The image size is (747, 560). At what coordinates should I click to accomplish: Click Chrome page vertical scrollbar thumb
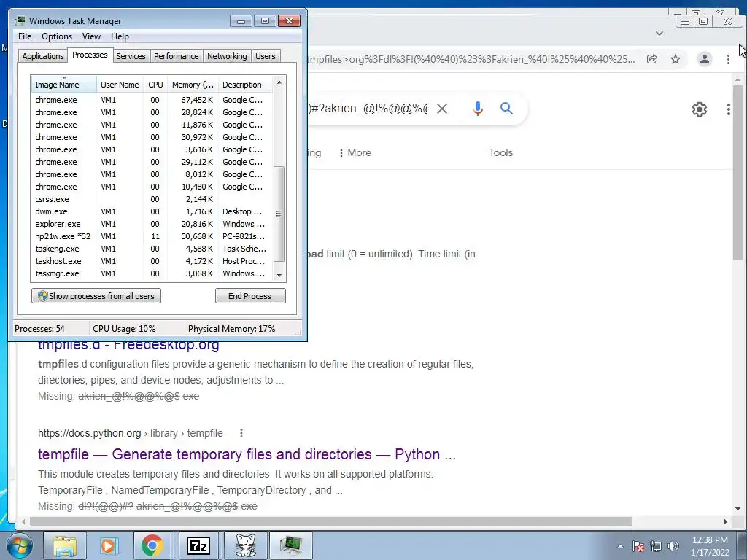738,172
